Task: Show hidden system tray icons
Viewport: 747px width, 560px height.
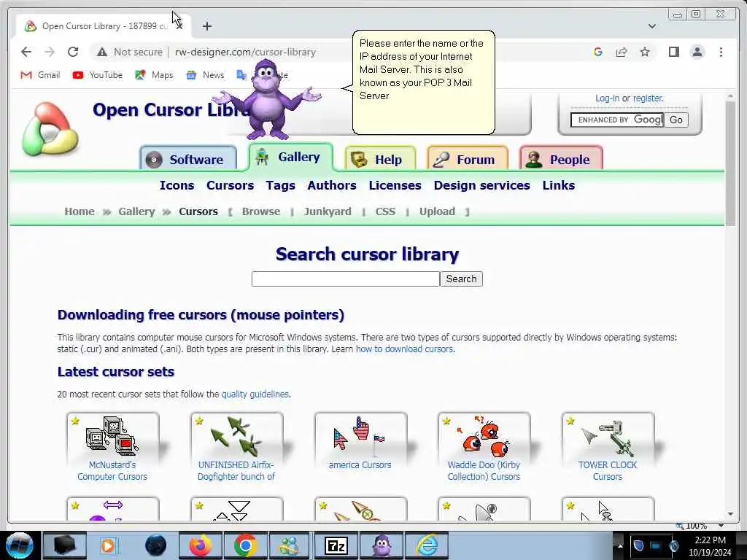Action: 620,546
